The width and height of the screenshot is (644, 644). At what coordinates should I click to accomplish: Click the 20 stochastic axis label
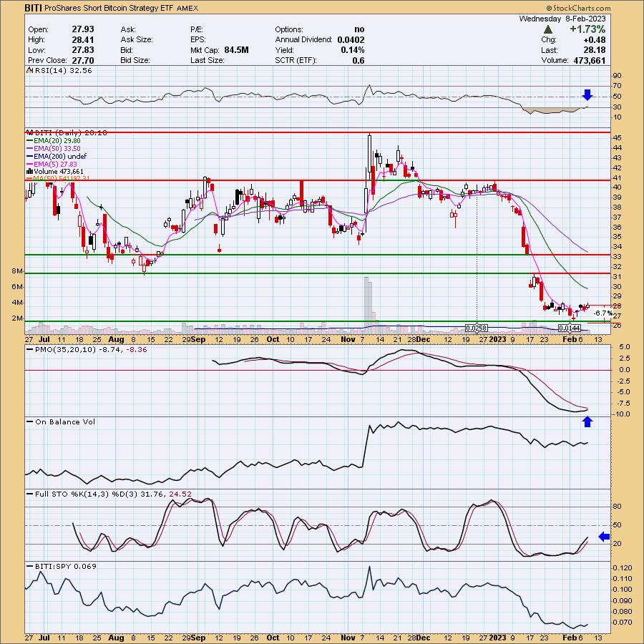click(618, 543)
